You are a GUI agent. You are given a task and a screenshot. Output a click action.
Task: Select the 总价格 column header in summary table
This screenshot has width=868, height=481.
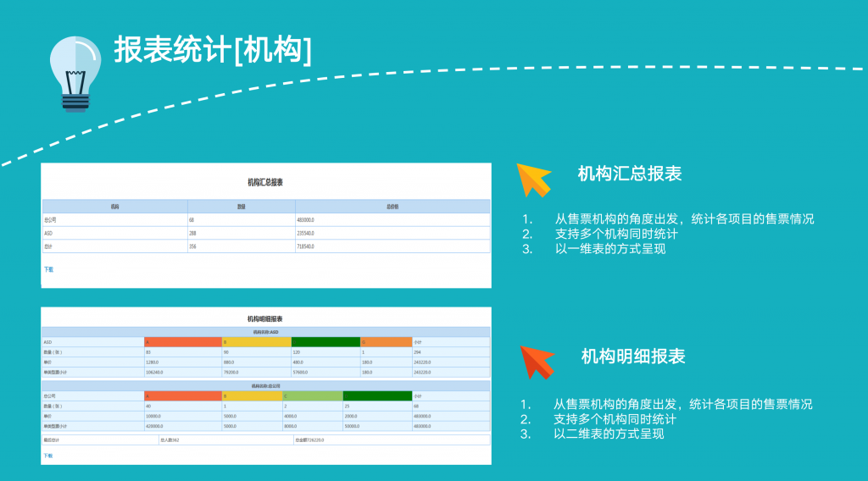click(x=392, y=206)
